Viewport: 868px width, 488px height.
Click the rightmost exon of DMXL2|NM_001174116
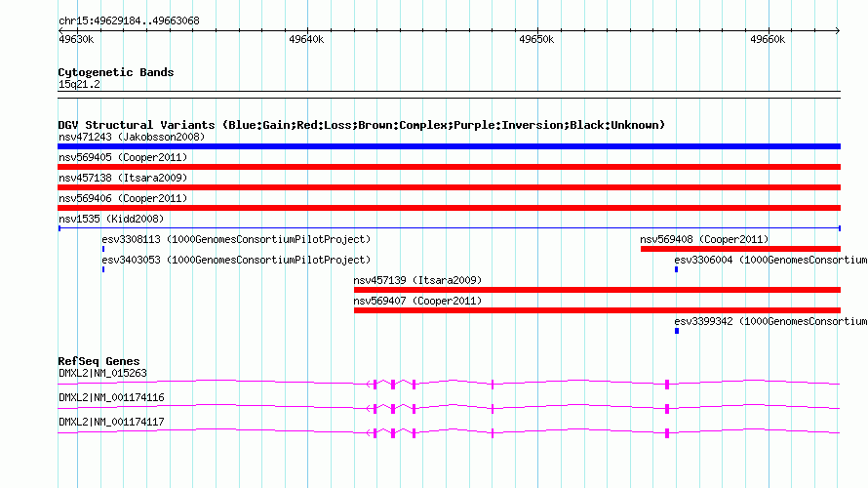(667, 409)
